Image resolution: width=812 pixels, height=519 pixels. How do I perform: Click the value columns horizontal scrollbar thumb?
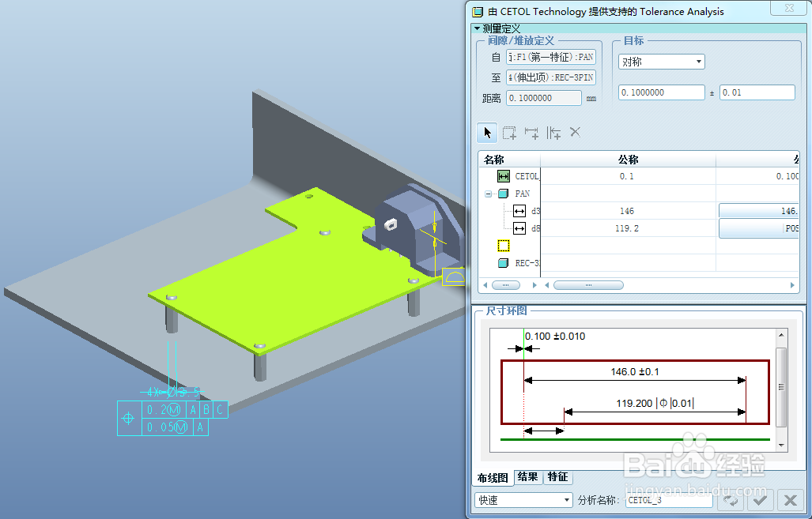click(x=588, y=285)
